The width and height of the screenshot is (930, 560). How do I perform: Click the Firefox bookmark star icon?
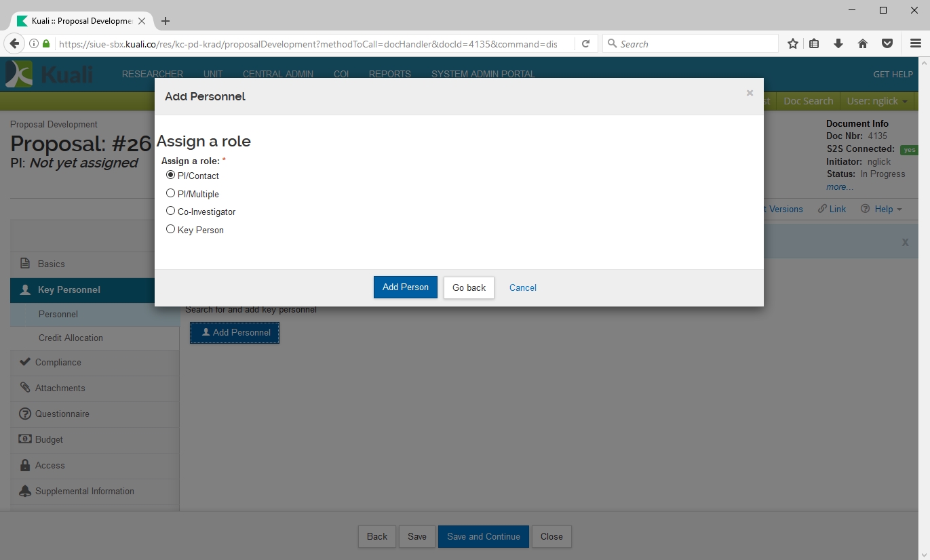(792, 44)
